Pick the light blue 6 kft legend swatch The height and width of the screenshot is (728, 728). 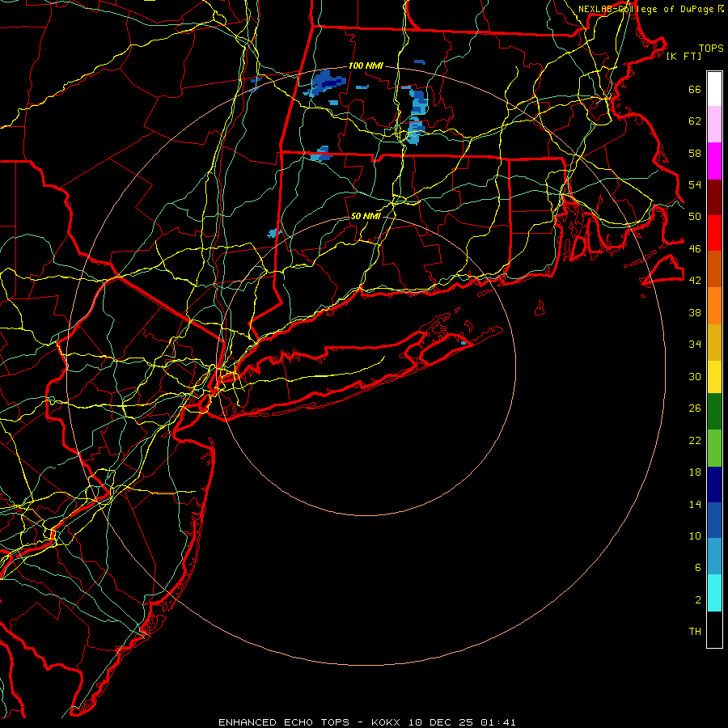pyautogui.click(x=714, y=557)
